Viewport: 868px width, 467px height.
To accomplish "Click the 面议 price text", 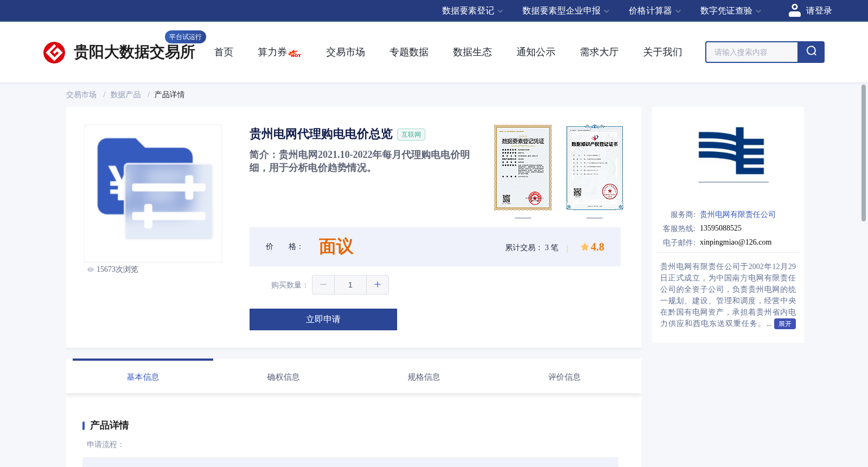I will [x=336, y=247].
